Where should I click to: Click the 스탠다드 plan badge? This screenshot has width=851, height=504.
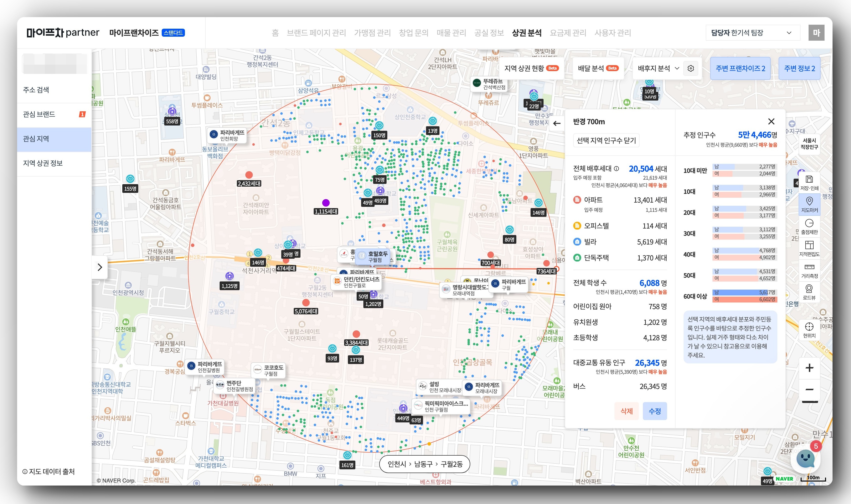coord(173,33)
